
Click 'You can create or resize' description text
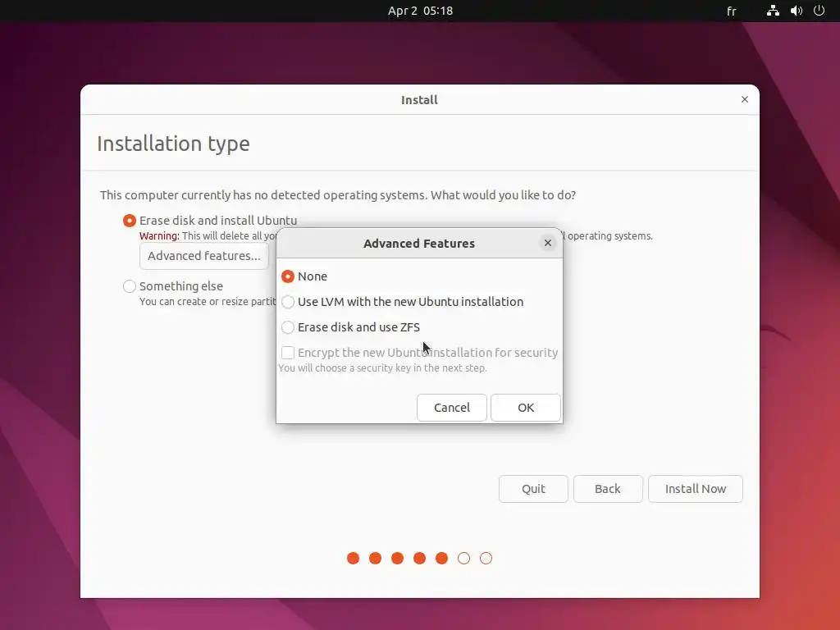tap(208, 302)
